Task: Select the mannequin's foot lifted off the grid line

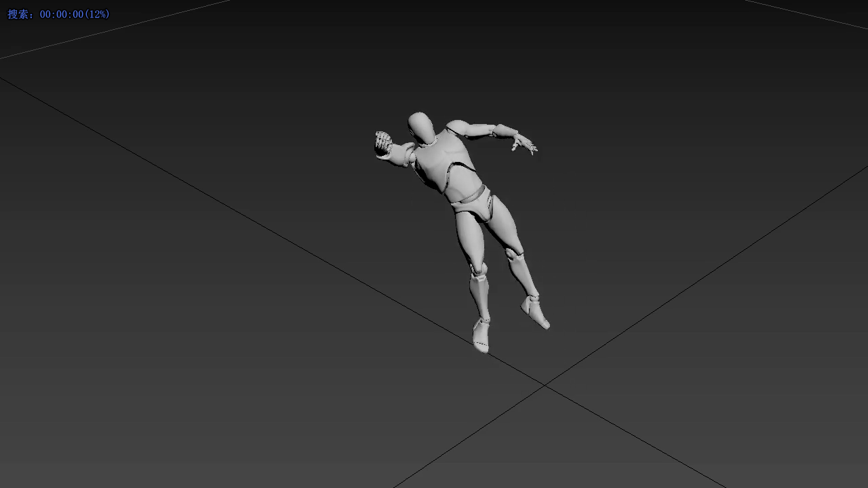Action: 536,312
